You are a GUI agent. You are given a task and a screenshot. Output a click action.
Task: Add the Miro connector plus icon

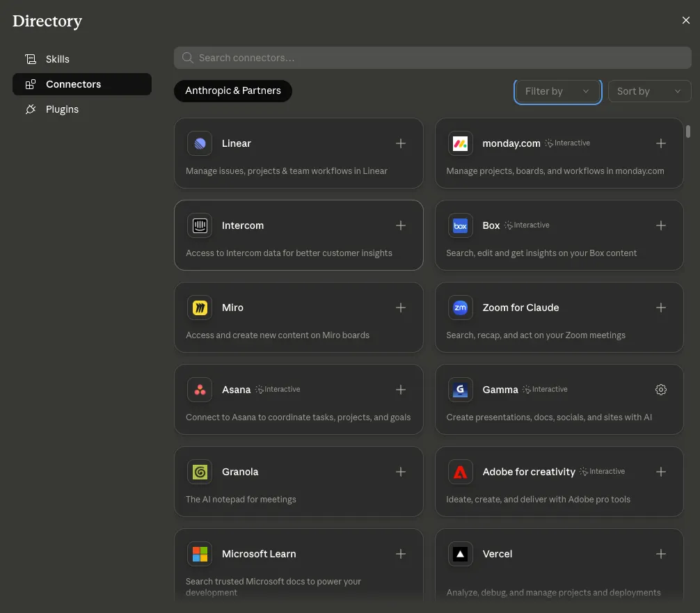pyautogui.click(x=400, y=308)
